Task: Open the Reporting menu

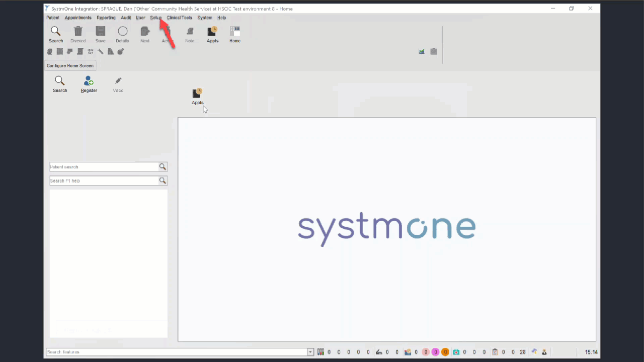Action: tap(106, 18)
